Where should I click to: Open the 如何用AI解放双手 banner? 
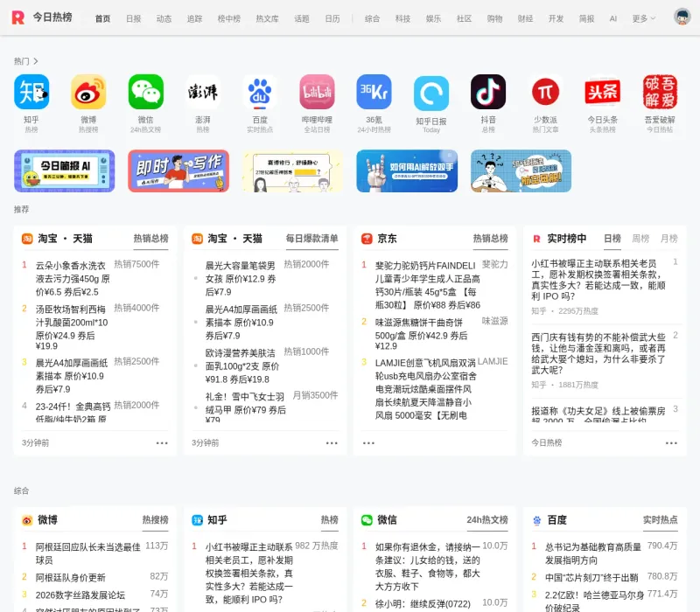pos(407,170)
